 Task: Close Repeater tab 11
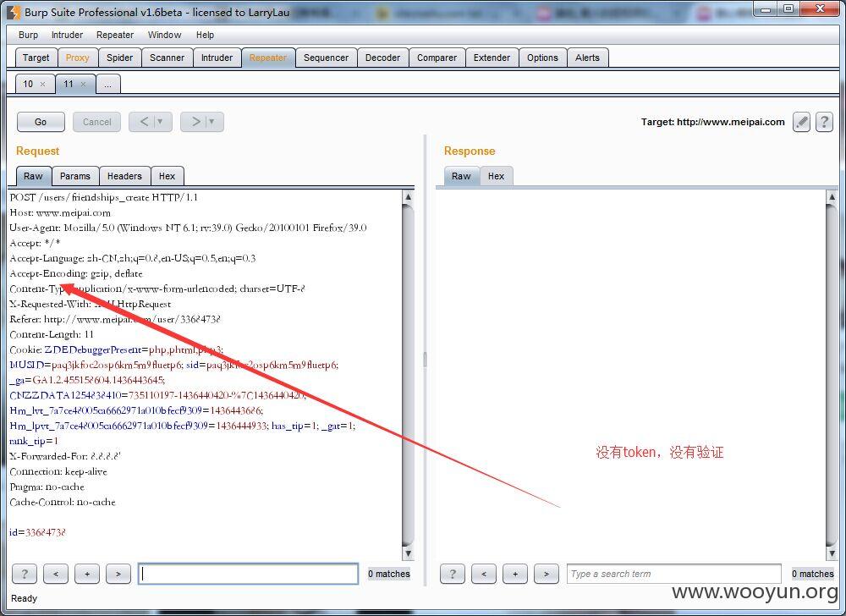click(x=83, y=84)
